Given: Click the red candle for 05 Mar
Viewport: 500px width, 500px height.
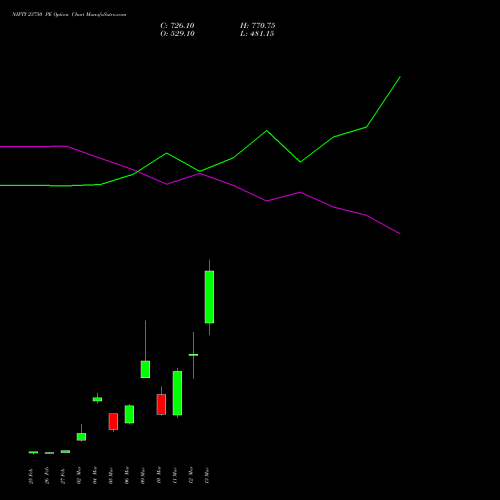Looking at the screenshot, I should pos(113,421).
